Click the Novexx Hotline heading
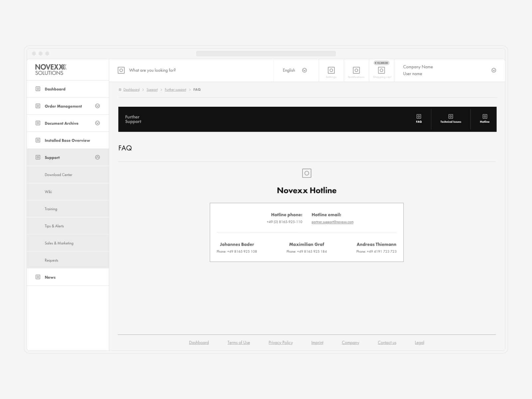This screenshot has height=399, width=532. click(x=307, y=191)
